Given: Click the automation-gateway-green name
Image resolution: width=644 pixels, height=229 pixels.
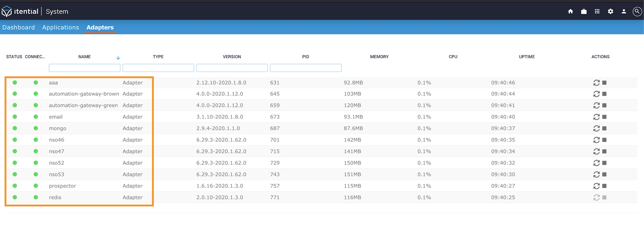Looking at the screenshot, I should [x=84, y=105].
